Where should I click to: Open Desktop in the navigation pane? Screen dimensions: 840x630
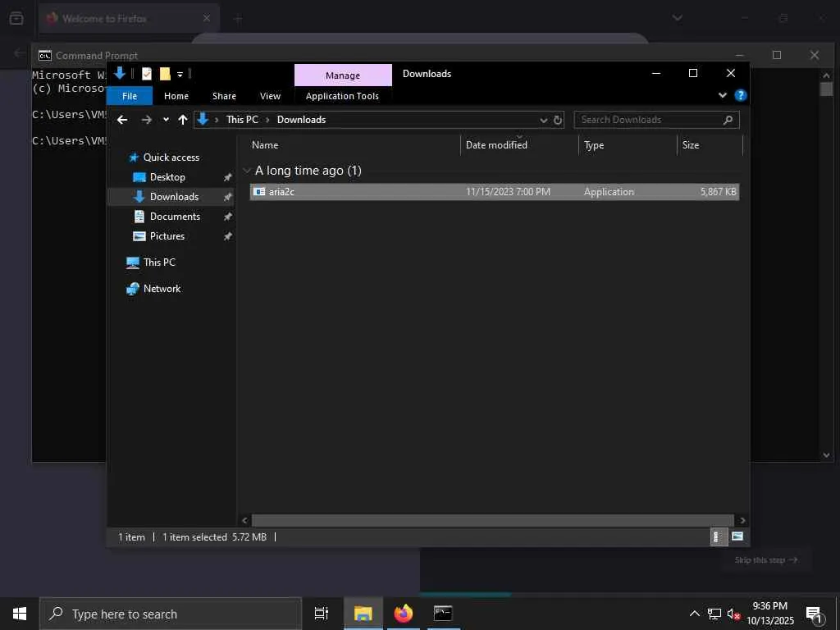pyautogui.click(x=167, y=177)
